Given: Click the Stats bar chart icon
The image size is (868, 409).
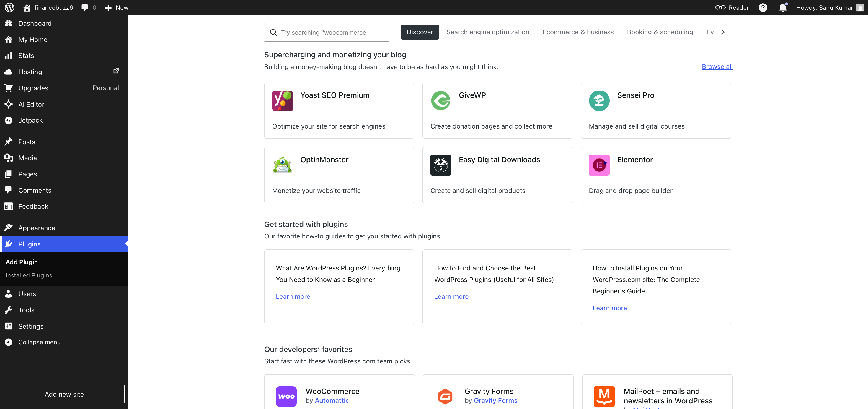Looking at the screenshot, I should [x=9, y=56].
